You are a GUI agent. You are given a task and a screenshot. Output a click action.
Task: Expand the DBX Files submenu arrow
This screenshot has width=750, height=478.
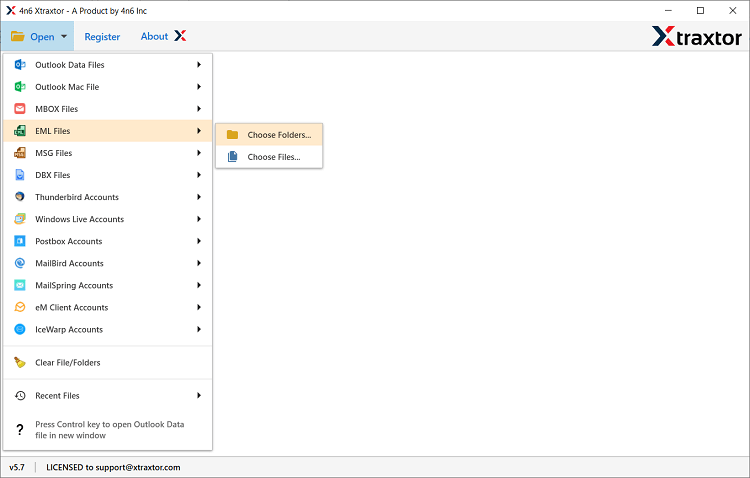click(199, 175)
